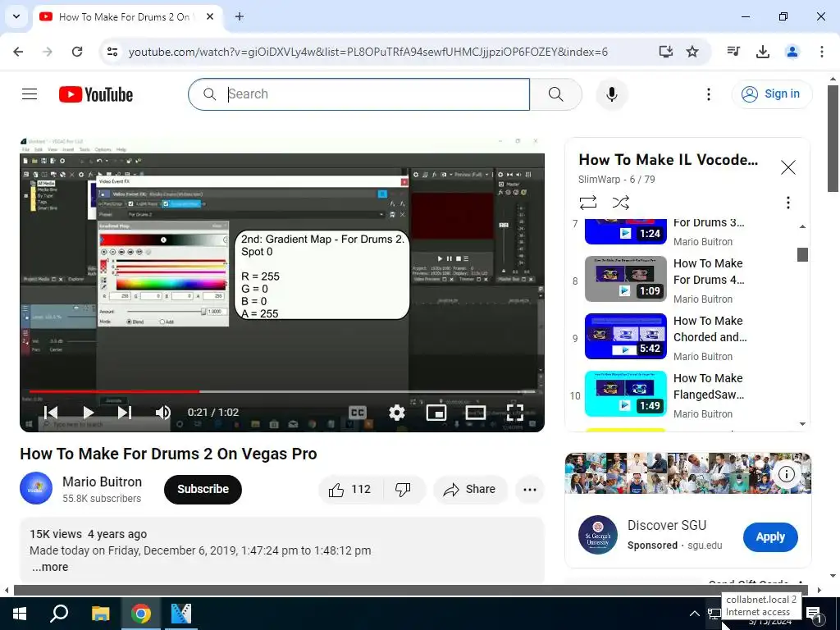The width and height of the screenshot is (840, 630).
Task: Skip to previous video
Action: (51, 412)
